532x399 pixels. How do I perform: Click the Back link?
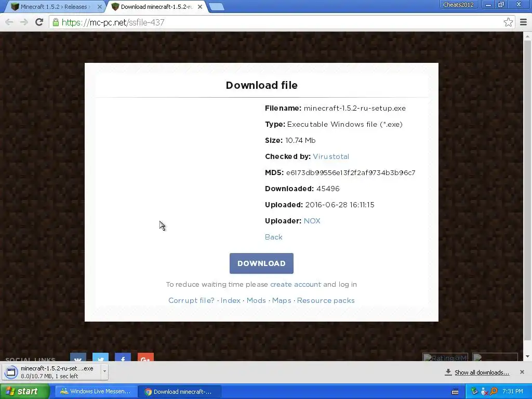[x=273, y=237]
